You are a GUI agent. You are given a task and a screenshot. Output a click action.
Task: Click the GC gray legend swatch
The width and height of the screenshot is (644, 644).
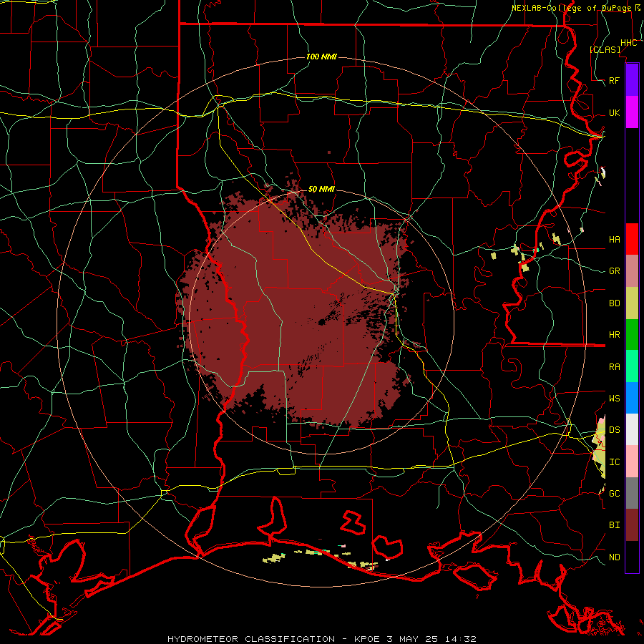(x=632, y=493)
